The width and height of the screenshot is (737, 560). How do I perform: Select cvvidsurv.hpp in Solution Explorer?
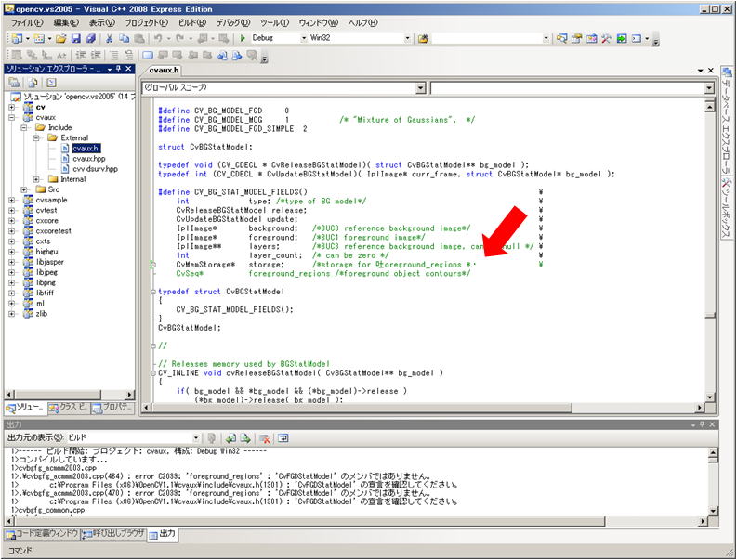(x=95, y=169)
